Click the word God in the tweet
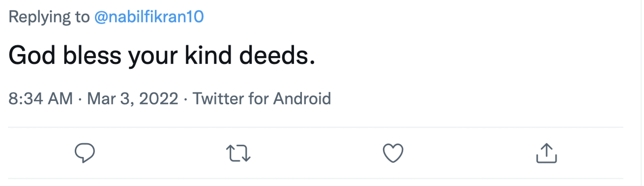 (32, 56)
